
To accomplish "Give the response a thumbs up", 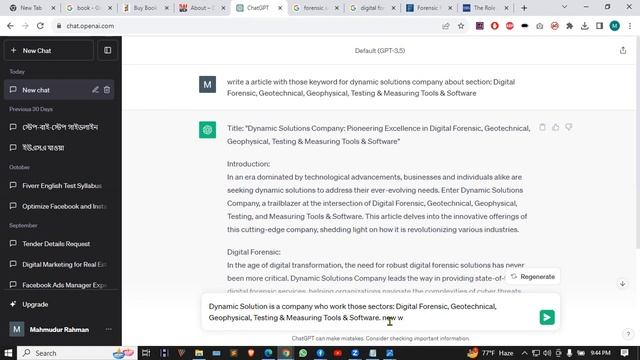I will click(x=556, y=127).
